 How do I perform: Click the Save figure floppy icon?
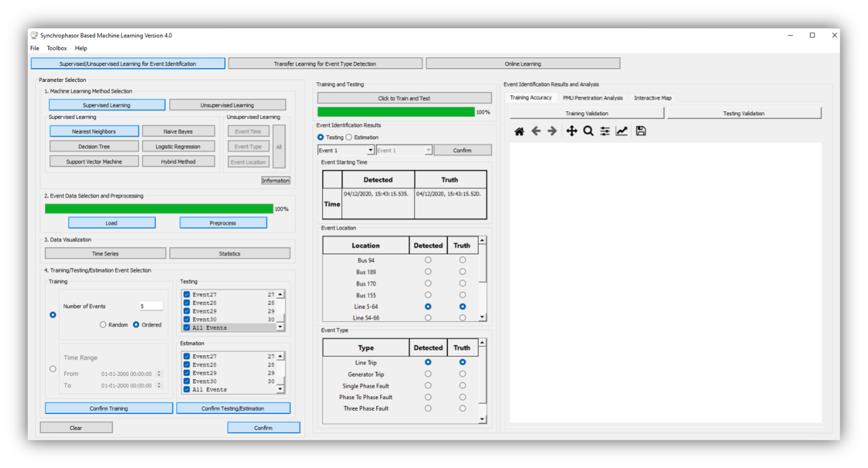tap(641, 132)
